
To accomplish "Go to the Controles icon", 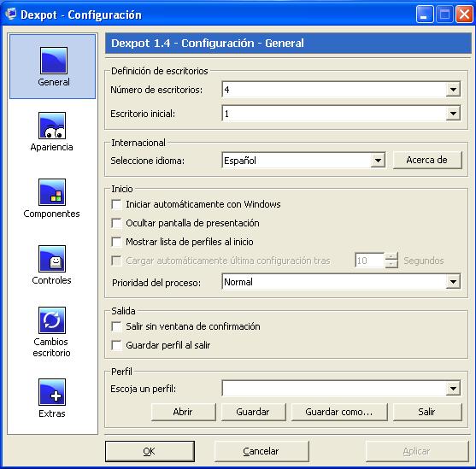I will [x=52, y=259].
